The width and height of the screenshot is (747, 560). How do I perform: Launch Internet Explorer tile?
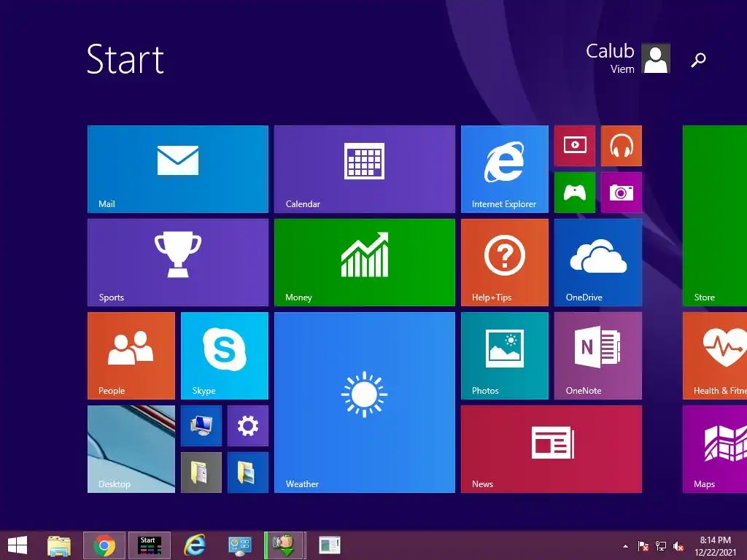[505, 169]
